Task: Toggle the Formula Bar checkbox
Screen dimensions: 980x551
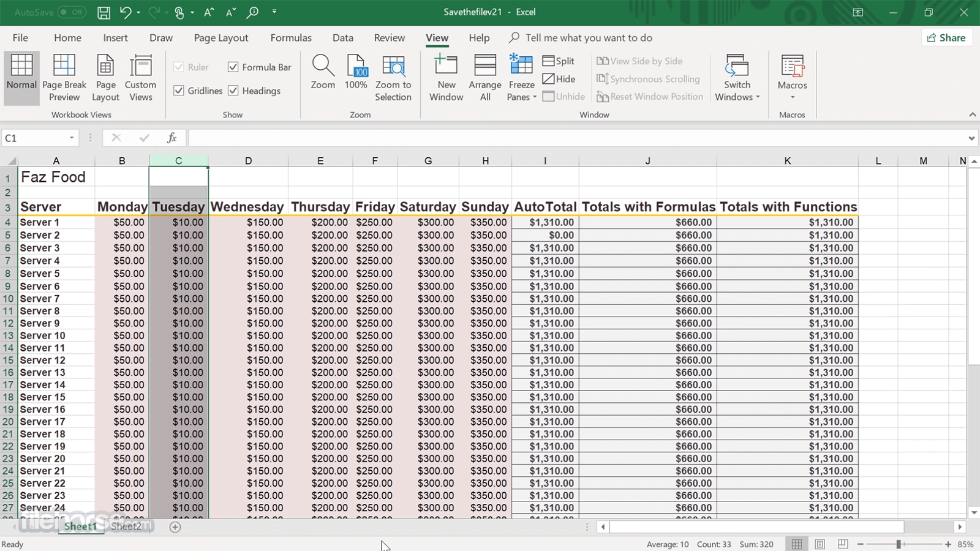Action: point(233,67)
